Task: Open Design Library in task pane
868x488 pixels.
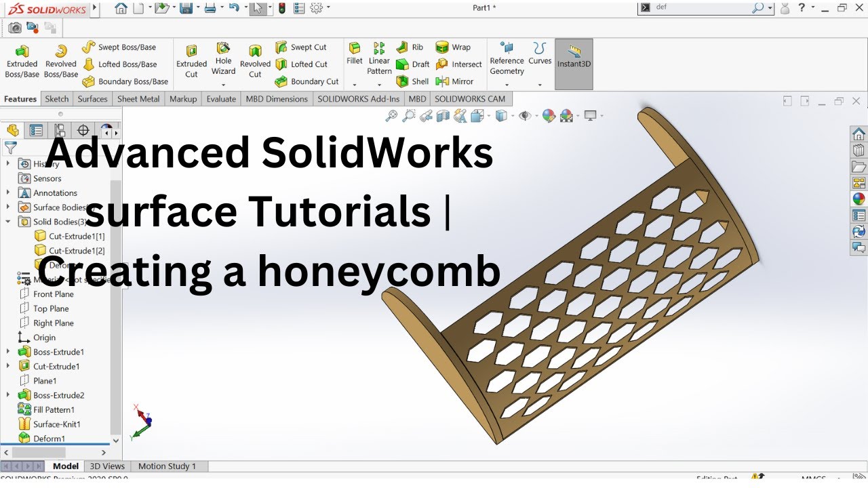Action: pyautogui.click(x=859, y=150)
